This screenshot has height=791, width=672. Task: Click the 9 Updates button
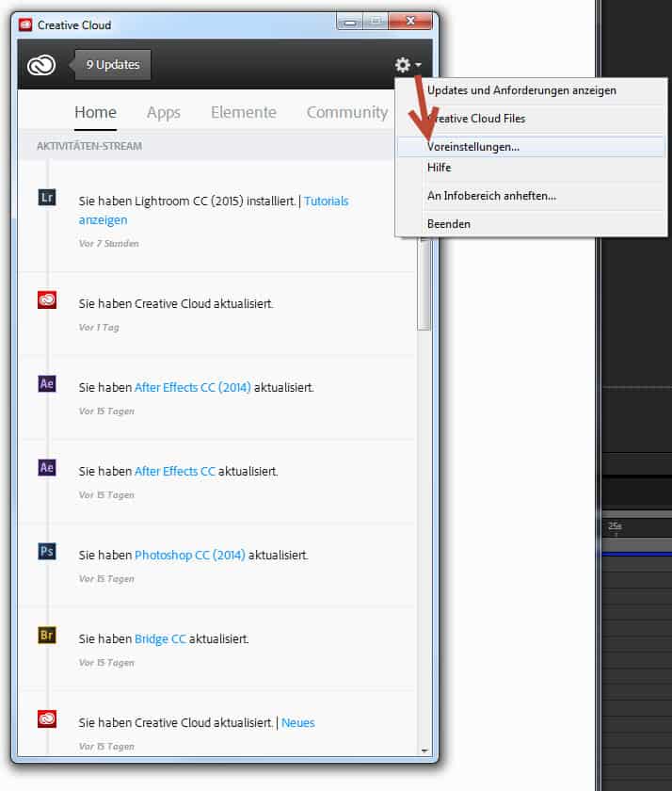pos(113,65)
